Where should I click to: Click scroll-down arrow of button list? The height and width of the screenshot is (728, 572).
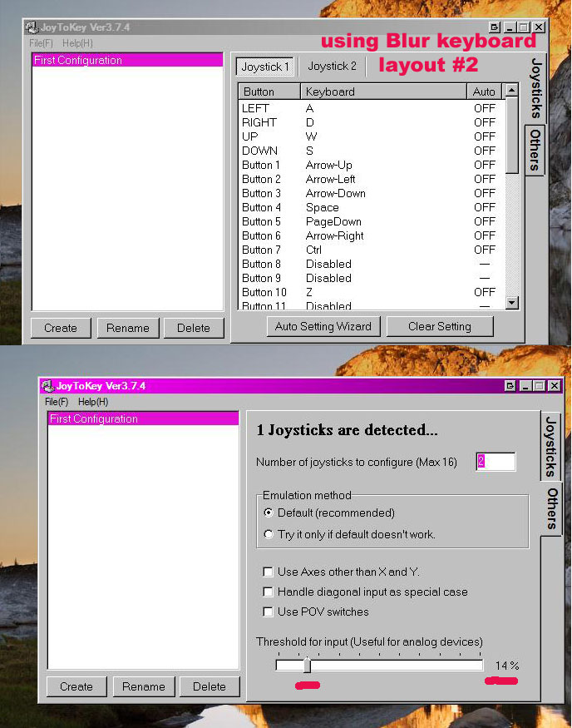pos(511,303)
